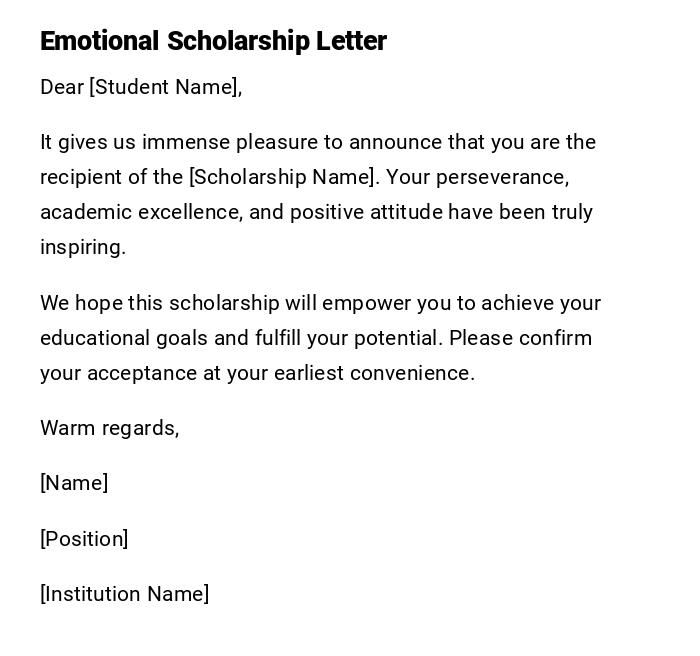This screenshot has width=700, height=656.
Task: Click the [Student Name] placeholder
Action: 164,87
